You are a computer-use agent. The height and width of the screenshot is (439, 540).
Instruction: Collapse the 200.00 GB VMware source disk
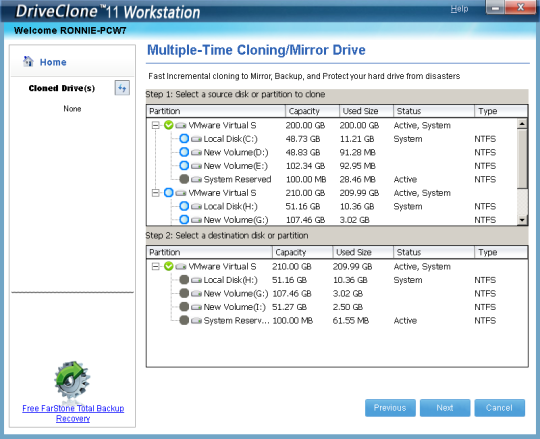(x=155, y=125)
